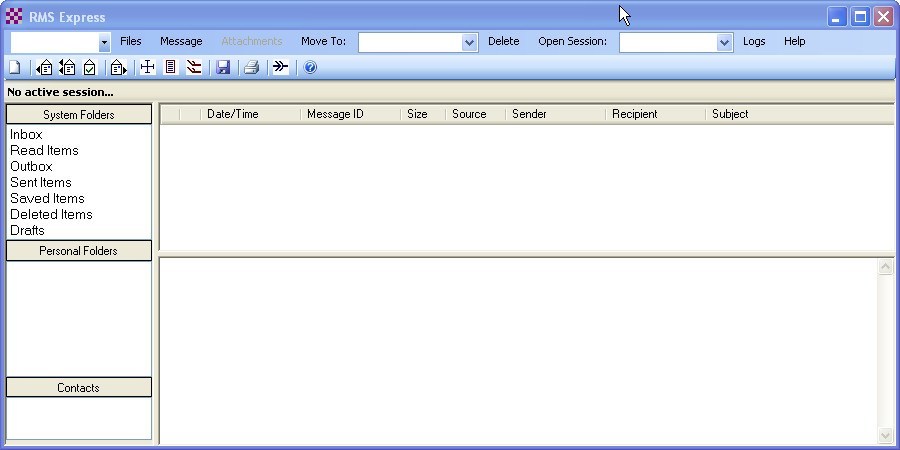
Task: Click the acknowledge message checkmark envelope icon
Action: tap(90, 68)
